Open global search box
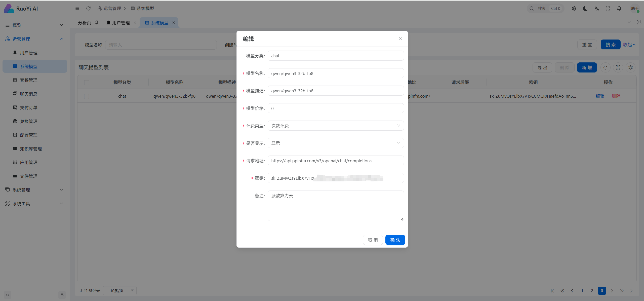Image resolution: width=644 pixels, height=301 pixels. (545, 8)
